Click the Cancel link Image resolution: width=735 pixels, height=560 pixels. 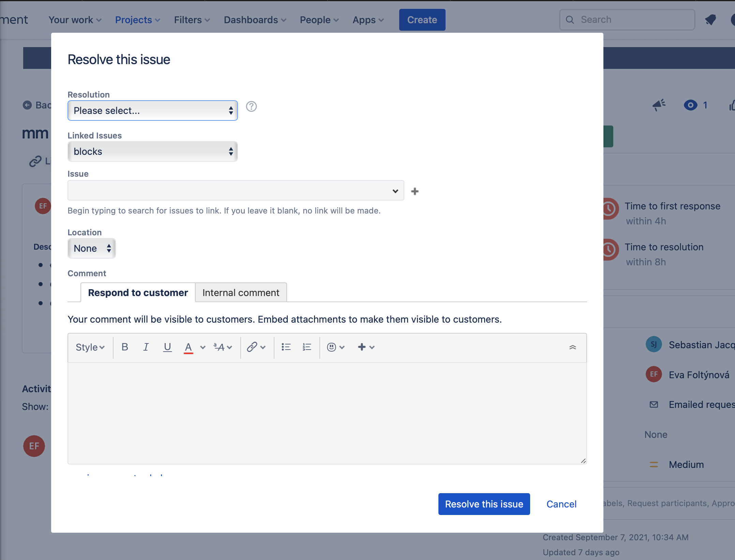coord(561,504)
